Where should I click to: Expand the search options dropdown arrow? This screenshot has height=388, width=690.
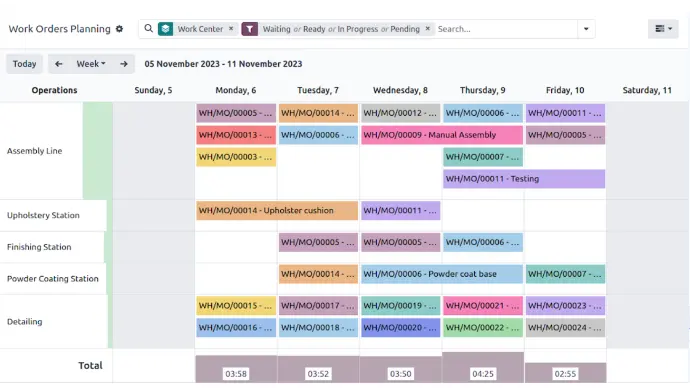pos(586,29)
